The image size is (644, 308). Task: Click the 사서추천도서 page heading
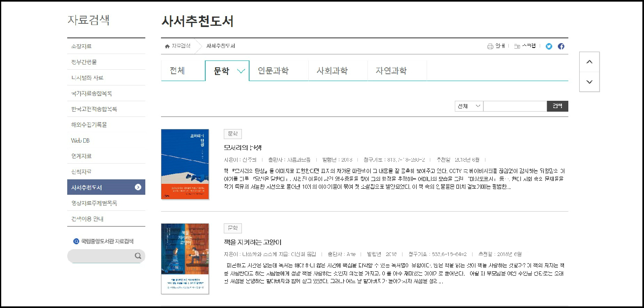pos(197,21)
